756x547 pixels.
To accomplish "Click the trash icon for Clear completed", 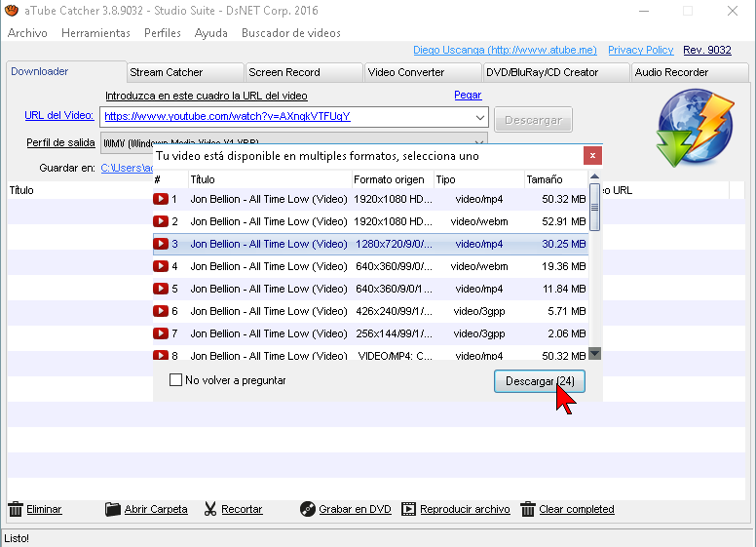I will click(x=528, y=509).
